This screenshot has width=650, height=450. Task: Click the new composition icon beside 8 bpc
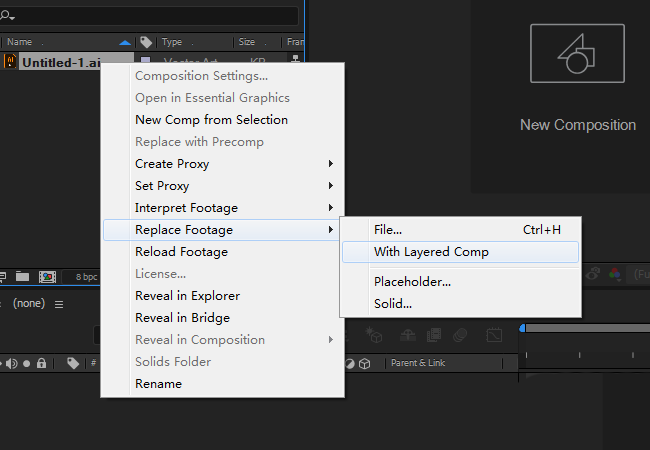pyautogui.click(x=47, y=276)
